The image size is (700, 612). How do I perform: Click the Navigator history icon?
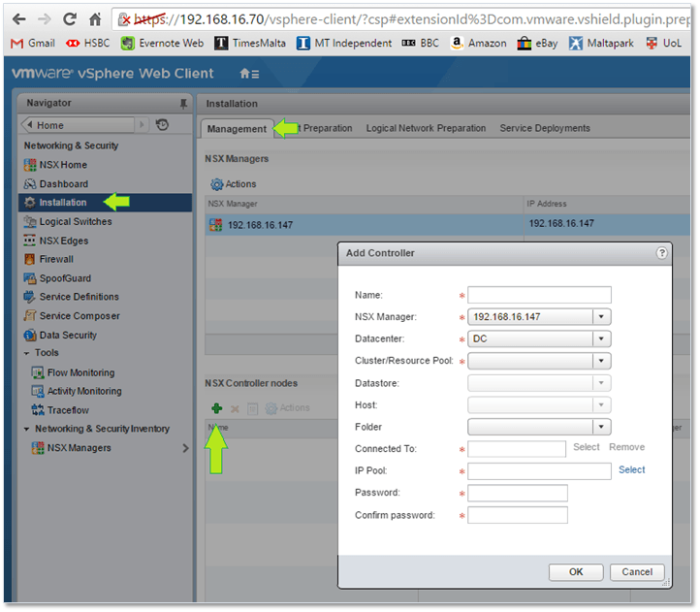pyautogui.click(x=162, y=125)
